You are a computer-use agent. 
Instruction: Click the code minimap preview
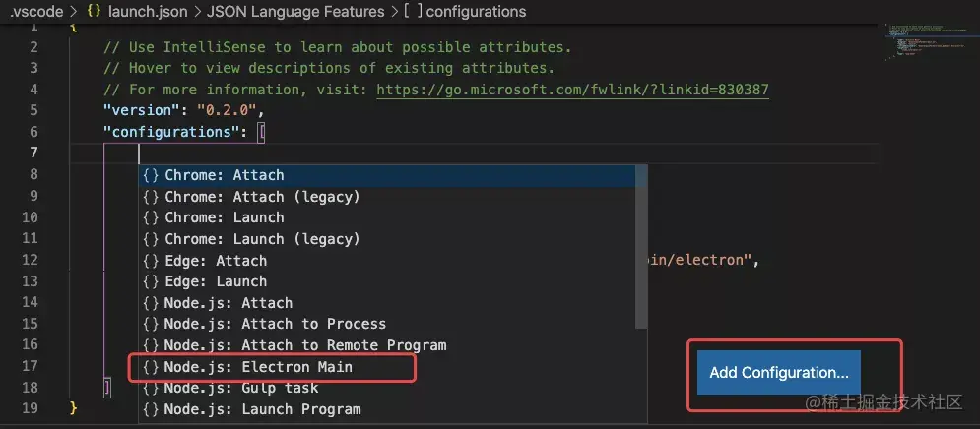(922, 39)
